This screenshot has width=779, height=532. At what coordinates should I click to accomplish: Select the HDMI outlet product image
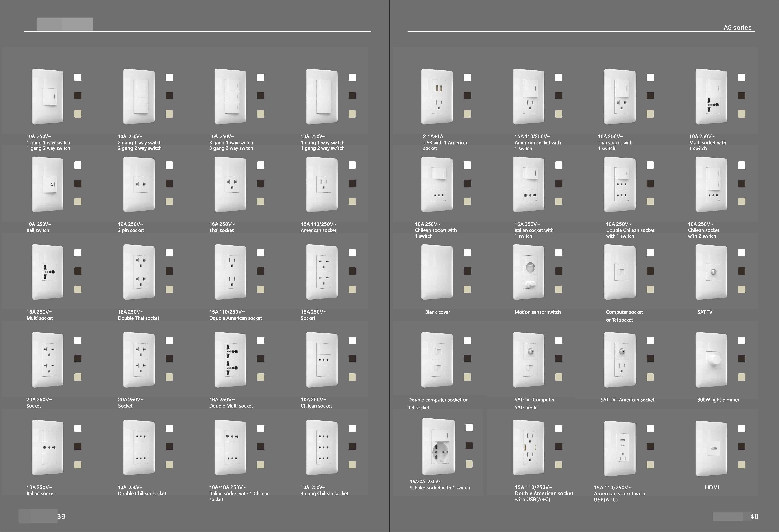[x=711, y=448]
